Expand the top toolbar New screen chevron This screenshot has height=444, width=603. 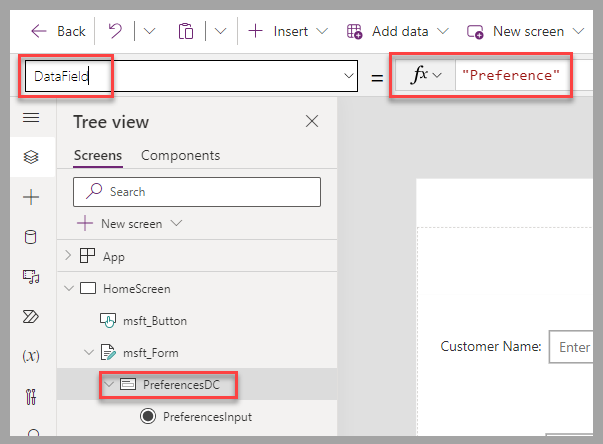click(x=578, y=31)
